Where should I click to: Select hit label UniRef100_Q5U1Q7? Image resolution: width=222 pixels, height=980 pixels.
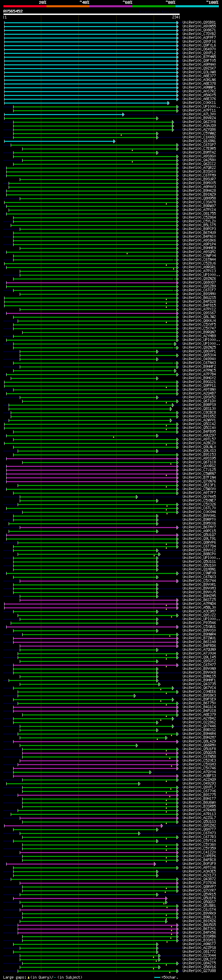(x=199, y=535)
